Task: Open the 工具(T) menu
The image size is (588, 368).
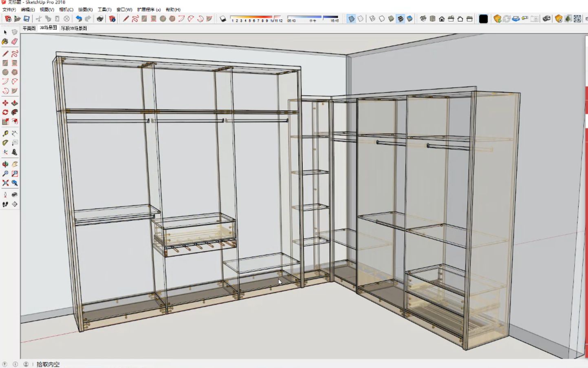Action: tap(104, 9)
